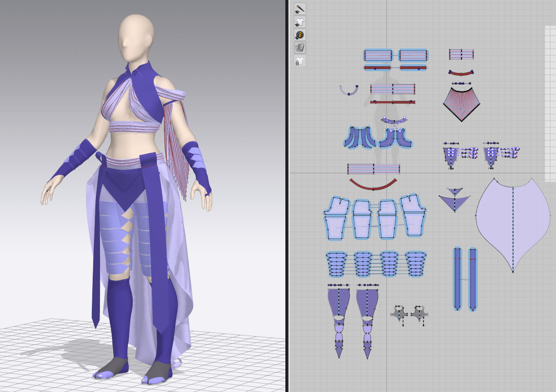Toggle the pattern info display icon
The height and width of the screenshot is (392, 556).
pos(300,34)
